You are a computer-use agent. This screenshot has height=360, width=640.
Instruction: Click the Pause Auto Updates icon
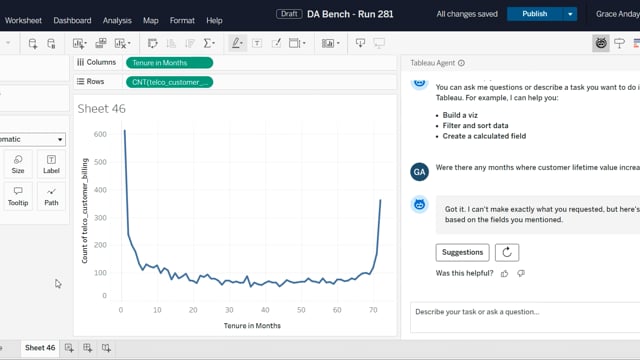pos(51,43)
